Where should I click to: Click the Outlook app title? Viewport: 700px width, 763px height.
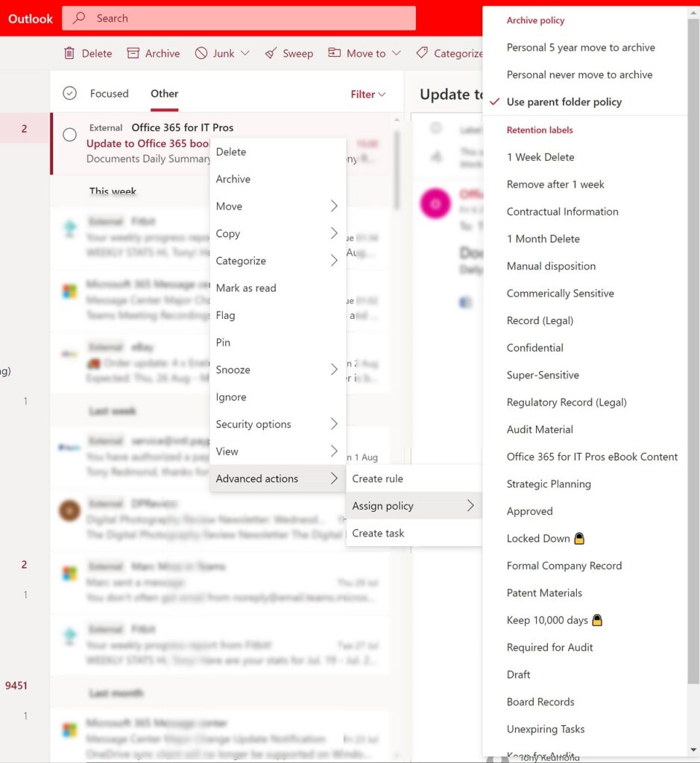point(30,19)
